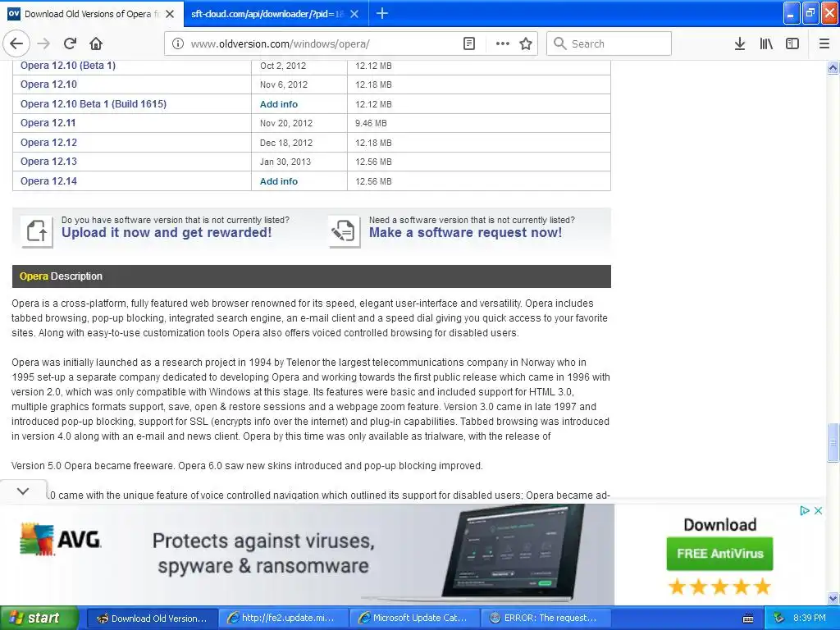Image resolution: width=840 pixels, height=630 pixels.
Task: Click the FREE AntiVirus download button
Action: (x=719, y=554)
